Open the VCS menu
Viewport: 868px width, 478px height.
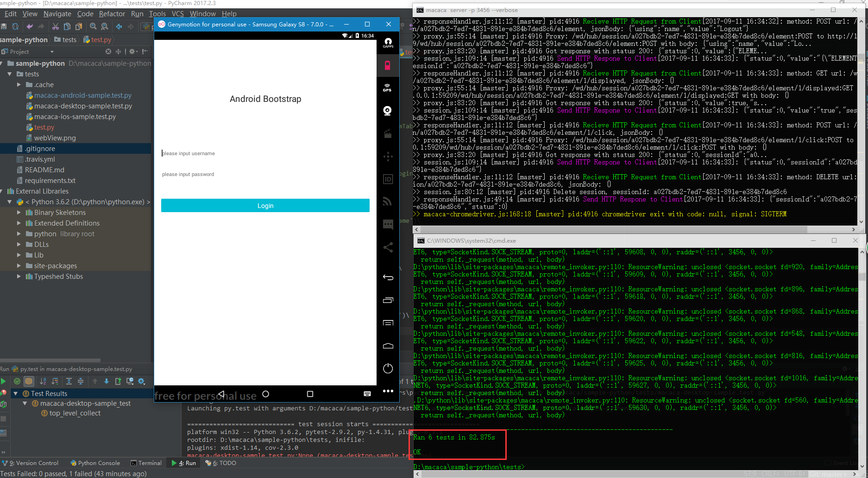(177, 14)
